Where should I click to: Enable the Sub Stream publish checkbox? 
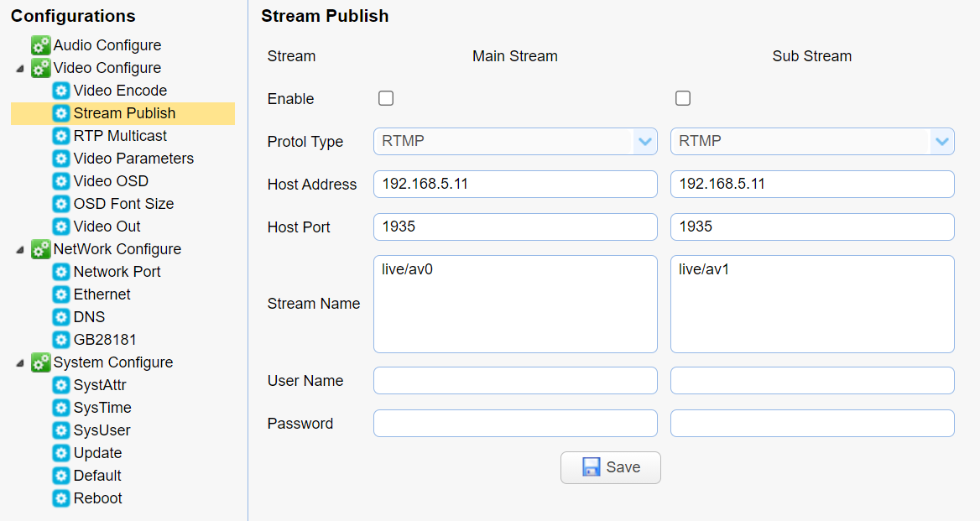coord(682,98)
